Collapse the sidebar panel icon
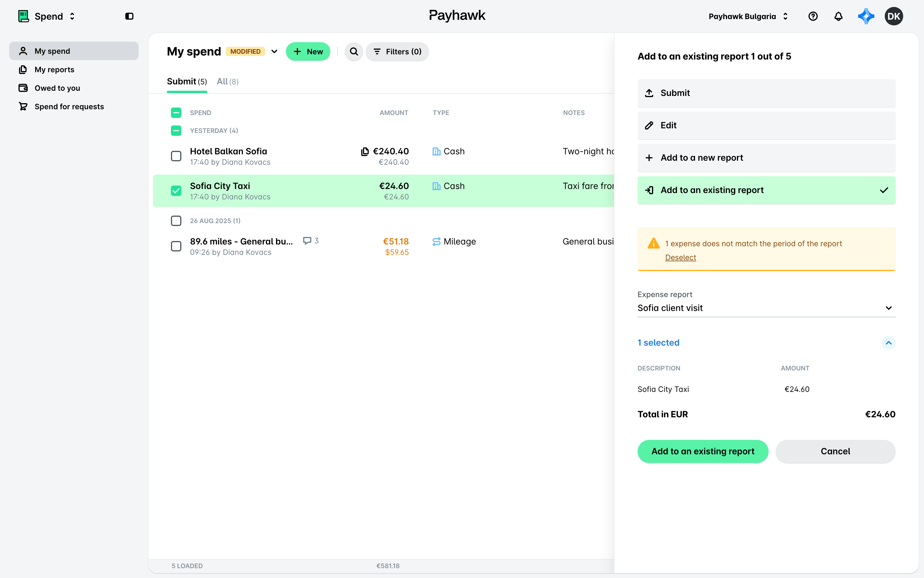 pyautogui.click(x=129, y=16)
